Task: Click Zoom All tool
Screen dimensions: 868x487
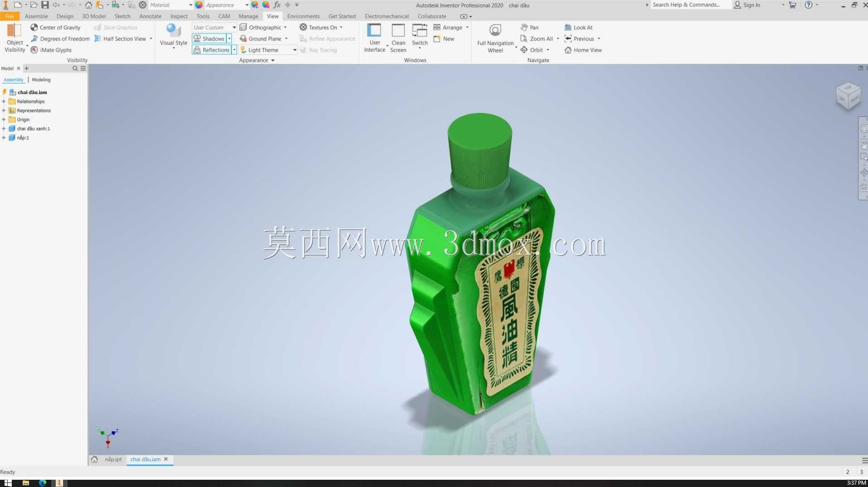Action: tap(536, 39)
